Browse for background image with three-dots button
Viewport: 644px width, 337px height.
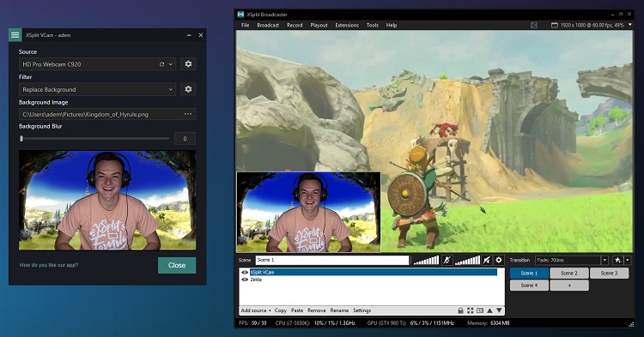point(188,114)
